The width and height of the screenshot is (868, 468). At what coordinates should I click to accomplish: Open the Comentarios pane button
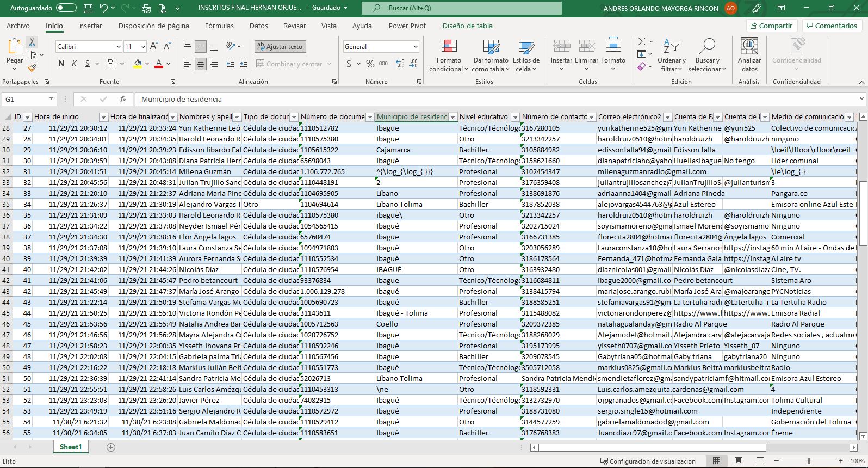[832, 26]
